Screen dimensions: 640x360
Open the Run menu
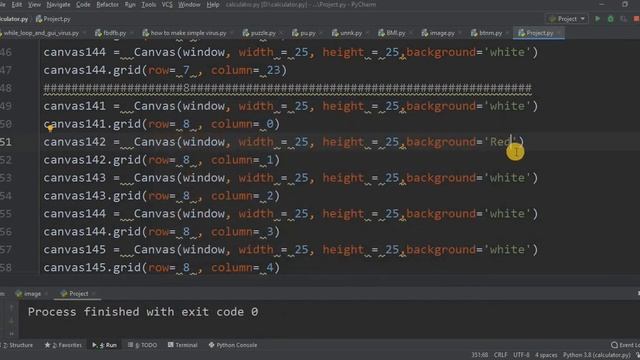pyautogui.click(x=130, y=4)
